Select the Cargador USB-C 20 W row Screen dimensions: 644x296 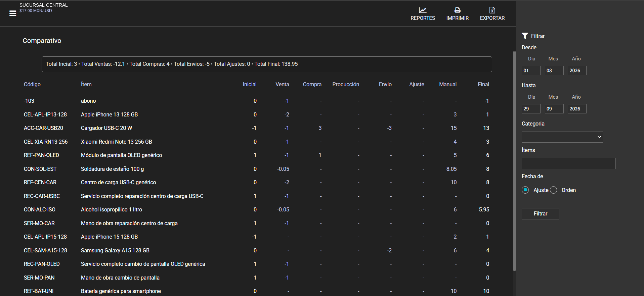coord(256,128)
